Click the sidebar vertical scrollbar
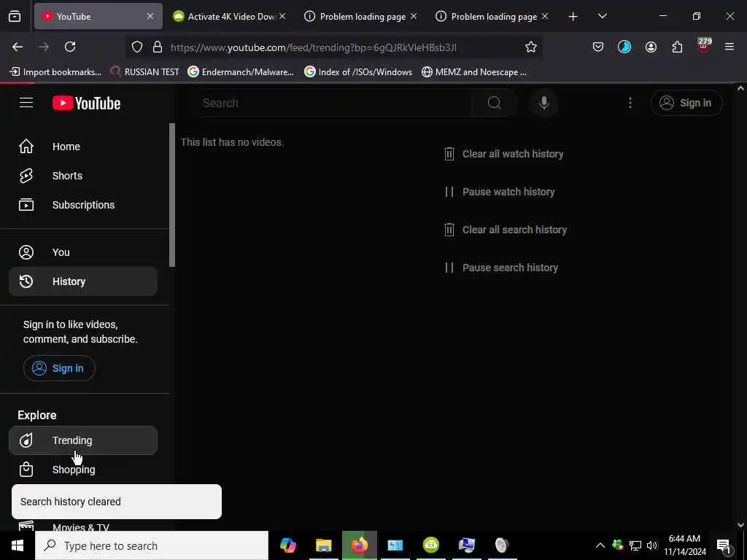The width and height of the screenshot is (747, 560). (172, 195)
